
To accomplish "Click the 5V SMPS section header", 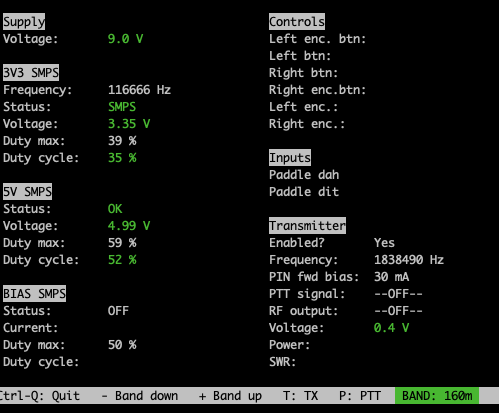I will coord(27,192).
